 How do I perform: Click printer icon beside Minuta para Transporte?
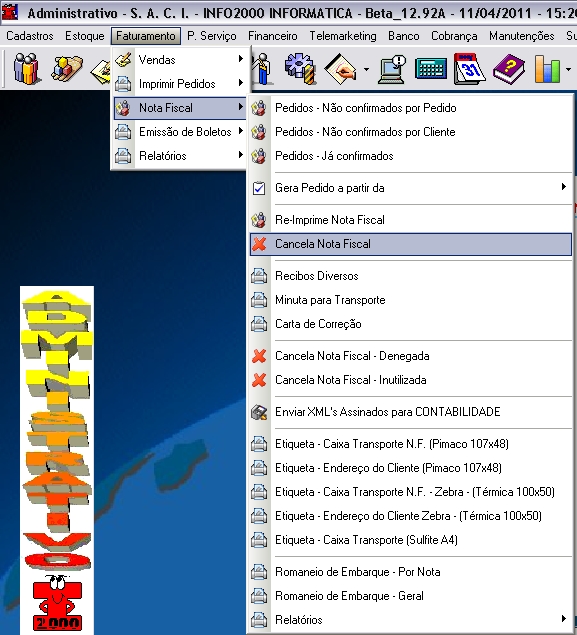[259, 300]
